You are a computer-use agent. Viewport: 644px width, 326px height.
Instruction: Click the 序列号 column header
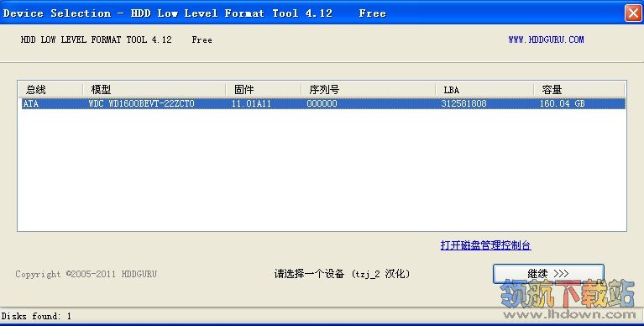(368, 90)
